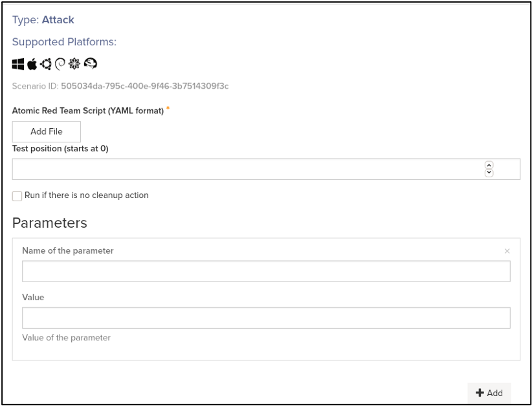Click into the parameter Value field

(266, 318)
